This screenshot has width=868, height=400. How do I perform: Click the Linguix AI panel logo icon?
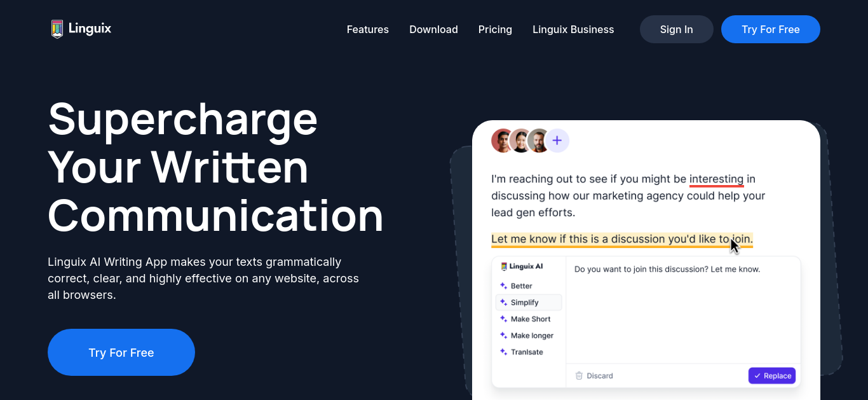504,266
